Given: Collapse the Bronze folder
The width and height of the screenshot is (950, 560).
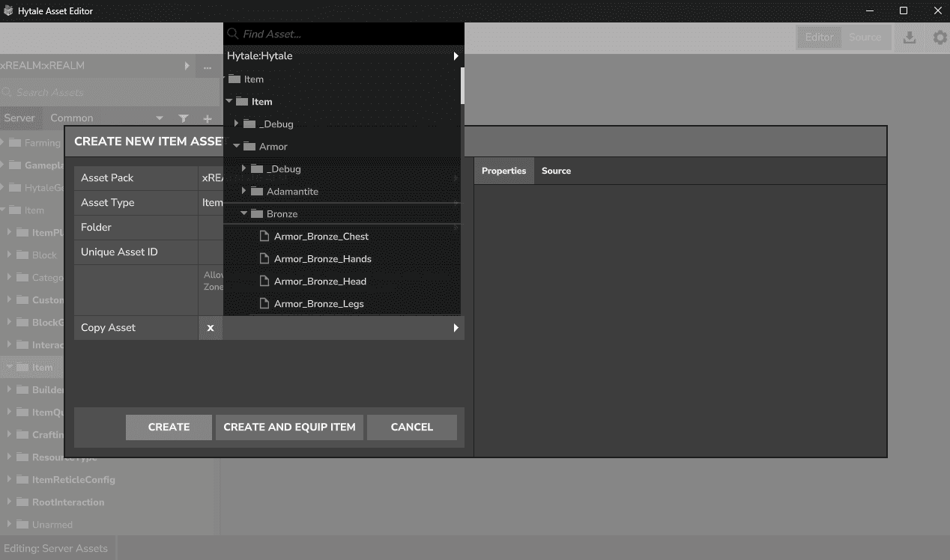Looking at the screenshot, I should 244,214.
